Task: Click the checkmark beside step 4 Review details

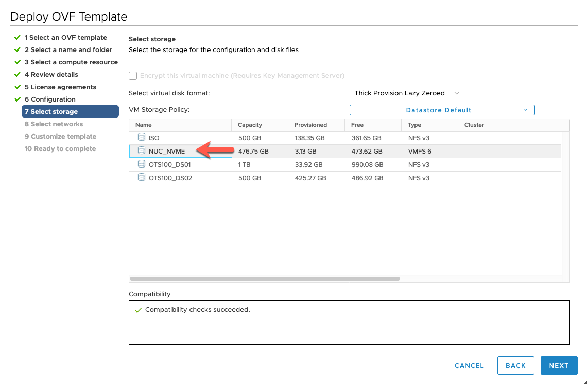Action: 18,74
